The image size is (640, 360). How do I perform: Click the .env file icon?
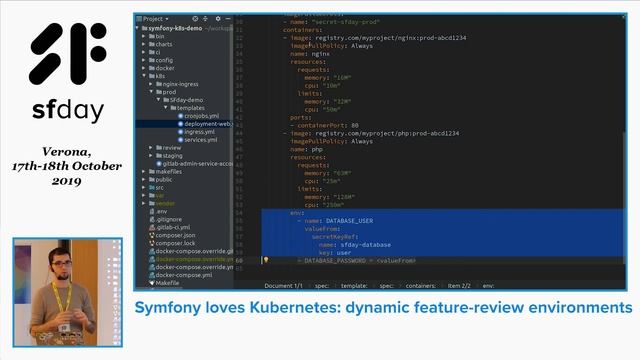pos(152,211)
